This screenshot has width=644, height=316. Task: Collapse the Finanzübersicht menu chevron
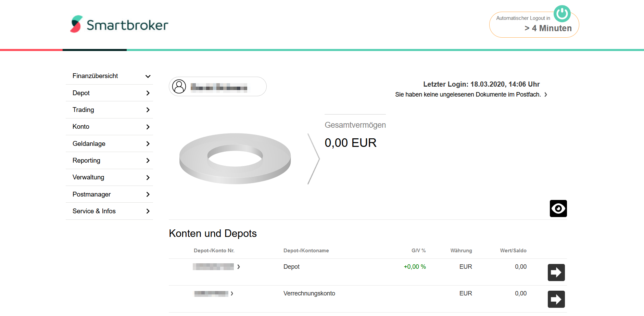[x=148, y=76]
